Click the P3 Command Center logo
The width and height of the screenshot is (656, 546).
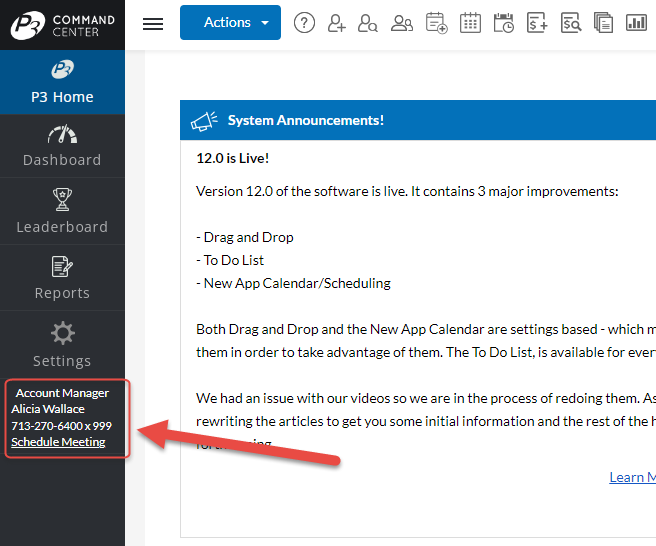pyautogui.click(x=62, y=25)
